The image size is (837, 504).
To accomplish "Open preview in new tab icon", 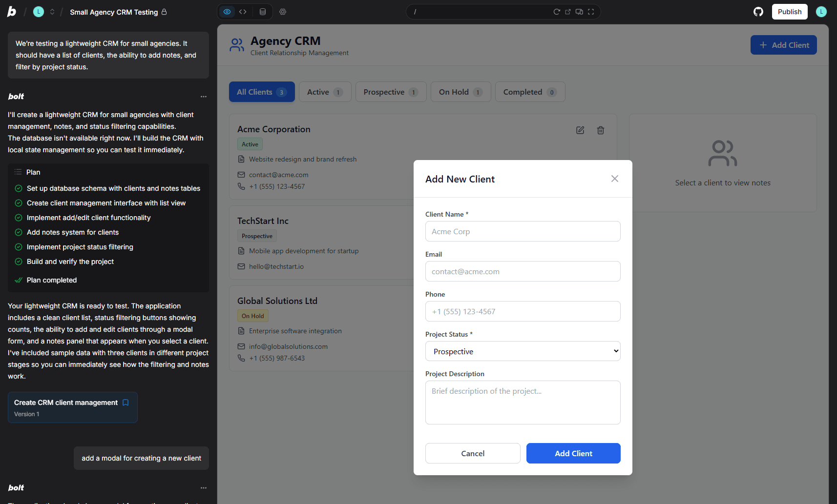I will [567, 11].
